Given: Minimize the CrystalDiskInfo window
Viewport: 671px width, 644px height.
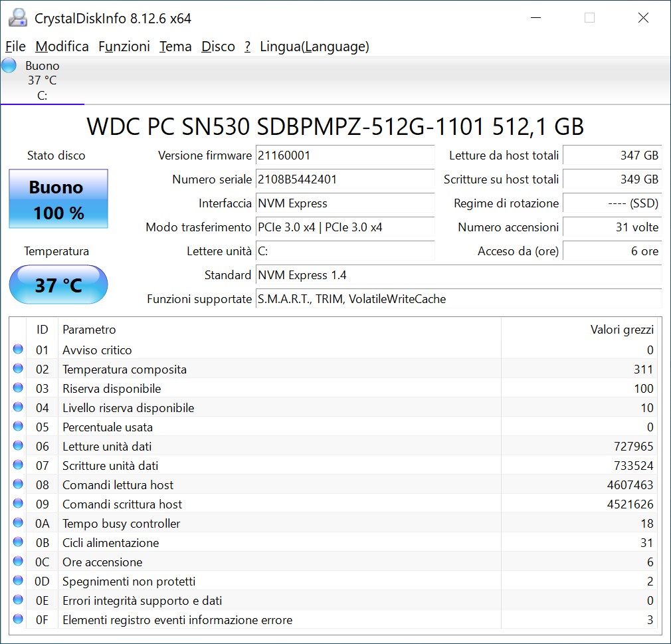Looking at the screenshot, I should pos(535,17).
